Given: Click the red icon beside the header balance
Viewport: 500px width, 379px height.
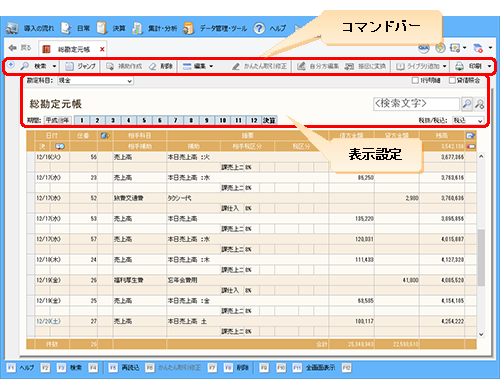Looking at the screenshot, I should point(471,146).
